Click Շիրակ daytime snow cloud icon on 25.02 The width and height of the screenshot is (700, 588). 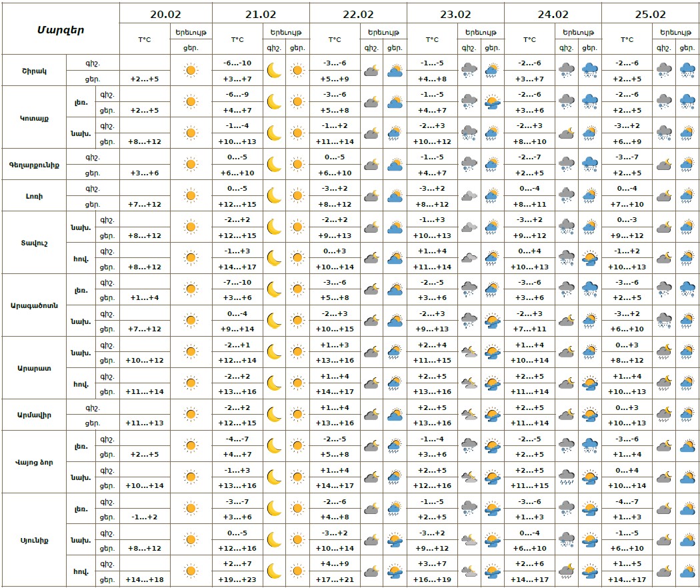pos(687,70)
